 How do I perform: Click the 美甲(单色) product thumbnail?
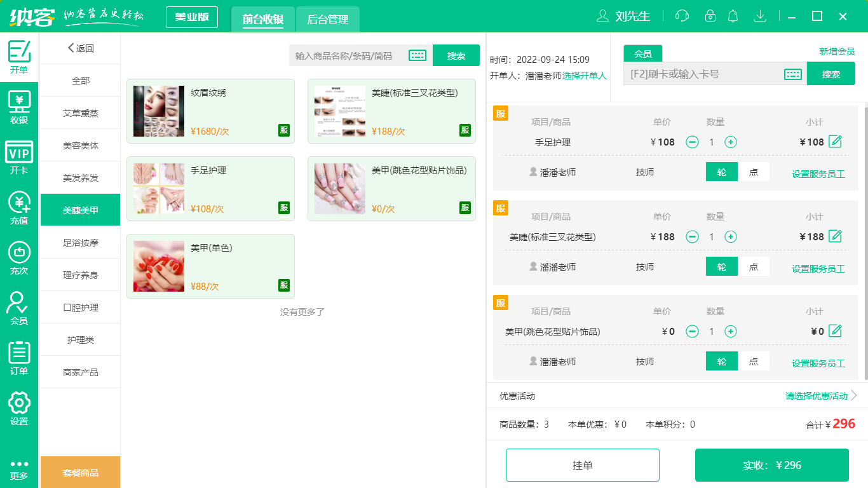[x=158, y=266]
